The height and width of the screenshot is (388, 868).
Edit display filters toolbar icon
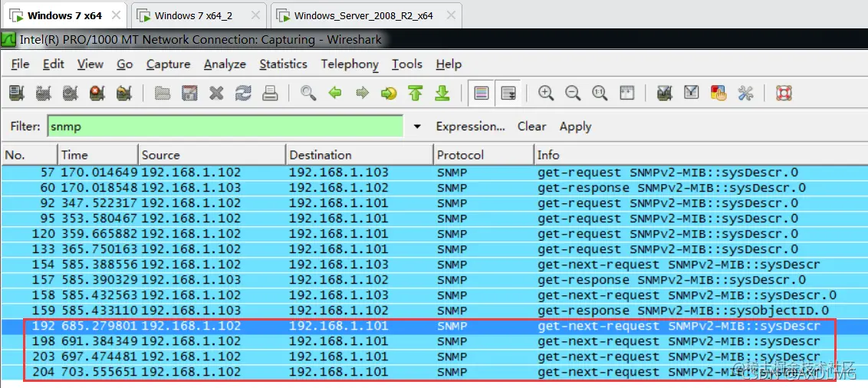[692, 93]
